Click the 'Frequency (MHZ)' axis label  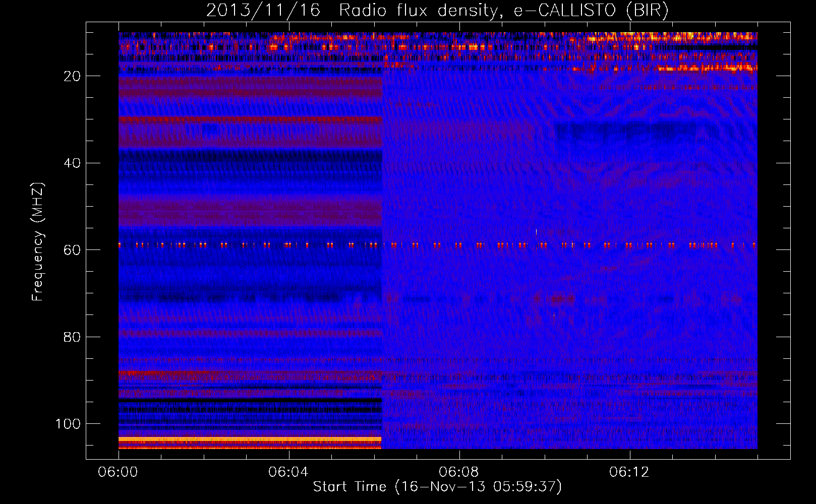(x=38, y=242)
